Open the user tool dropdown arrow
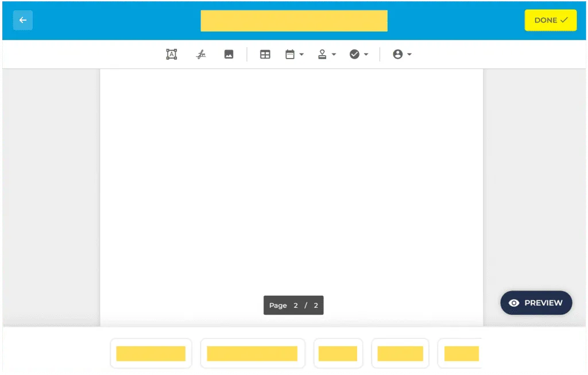 pos(408,54)
